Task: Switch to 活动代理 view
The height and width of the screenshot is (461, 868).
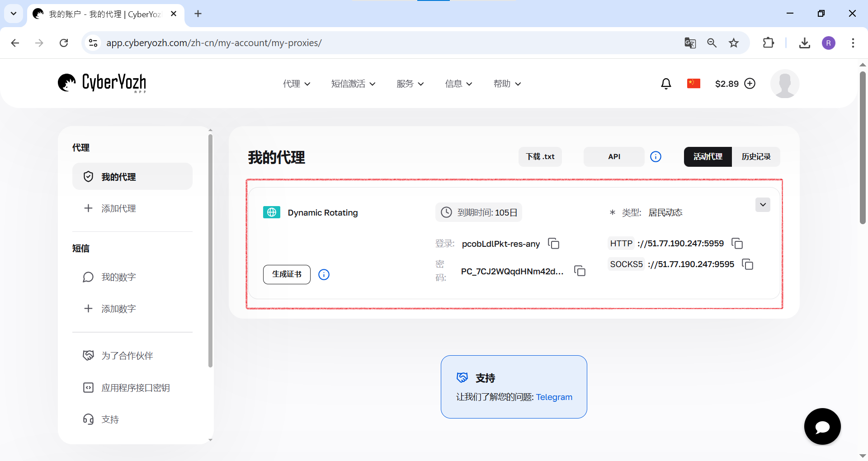Action: 708,157
